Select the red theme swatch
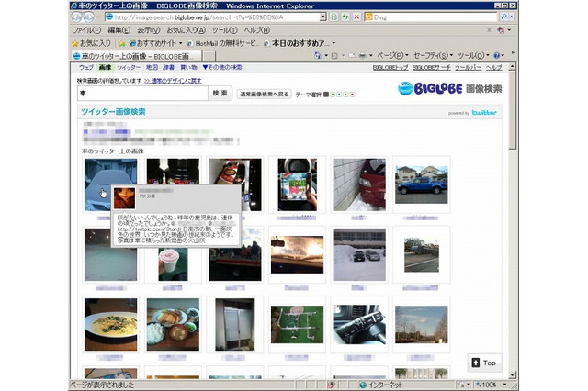This screenshot has height=391, width=588. click(352, 95)
